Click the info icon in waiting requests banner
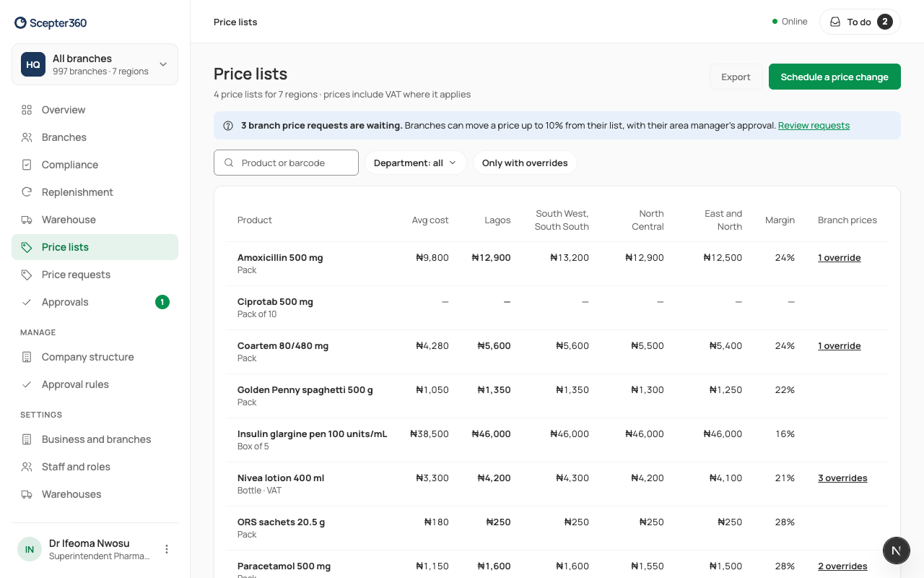Image resolution: width=924 pixels, height=578 pixels. 228,126
